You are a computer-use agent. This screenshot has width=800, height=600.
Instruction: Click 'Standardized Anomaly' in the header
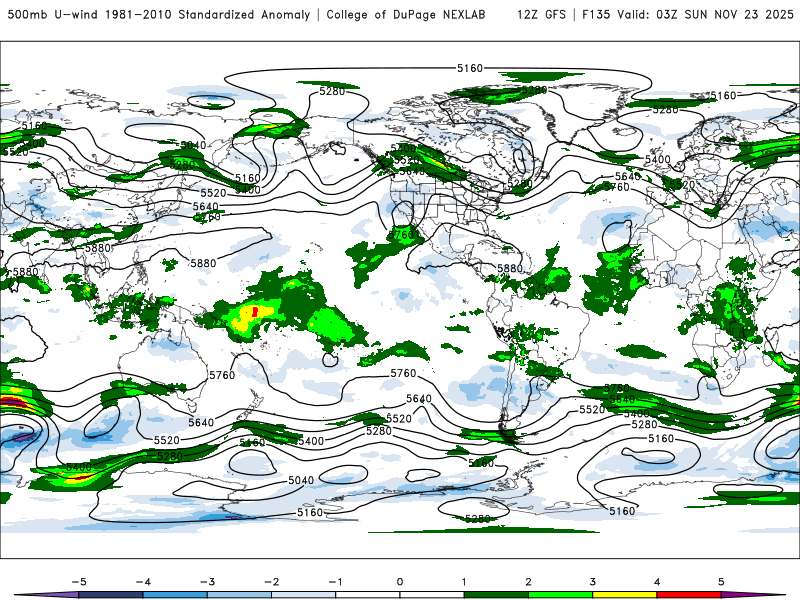coord(244,14)
